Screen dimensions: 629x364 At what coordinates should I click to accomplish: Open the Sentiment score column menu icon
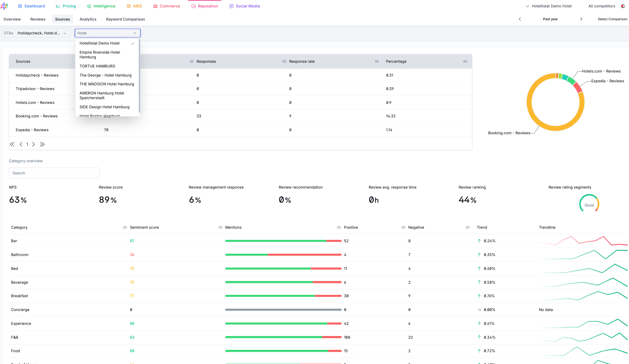pos(125,227)
